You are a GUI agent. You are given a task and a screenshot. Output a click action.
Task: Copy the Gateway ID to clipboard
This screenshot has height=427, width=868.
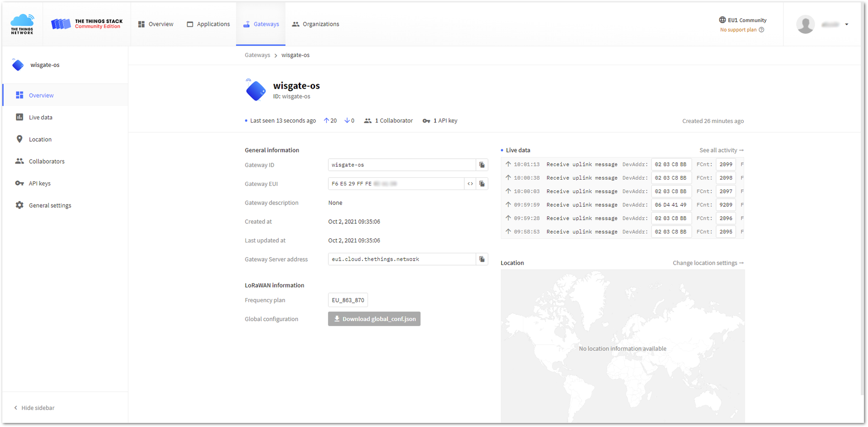(x=482, y=165)
